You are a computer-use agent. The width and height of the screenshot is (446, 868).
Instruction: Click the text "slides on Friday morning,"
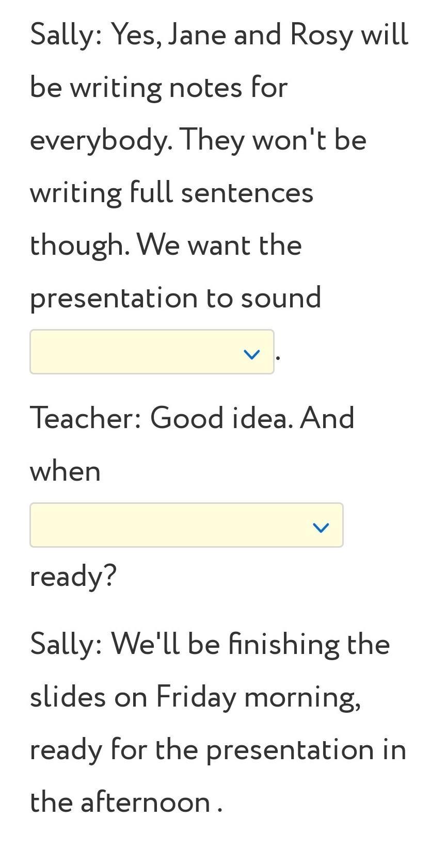195,697
